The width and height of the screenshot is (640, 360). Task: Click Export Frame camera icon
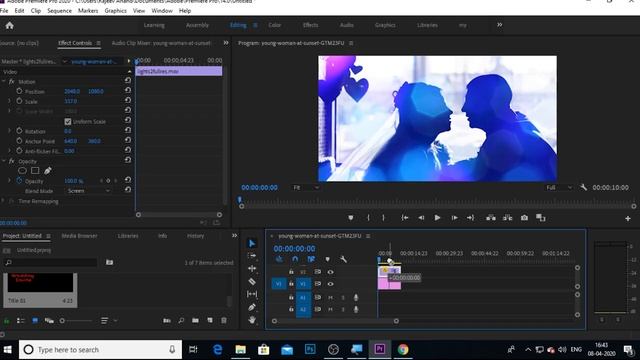[524, 218]
